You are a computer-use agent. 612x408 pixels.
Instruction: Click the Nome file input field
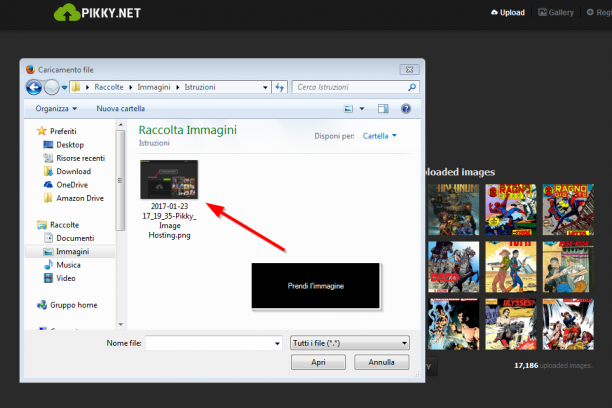209,343
